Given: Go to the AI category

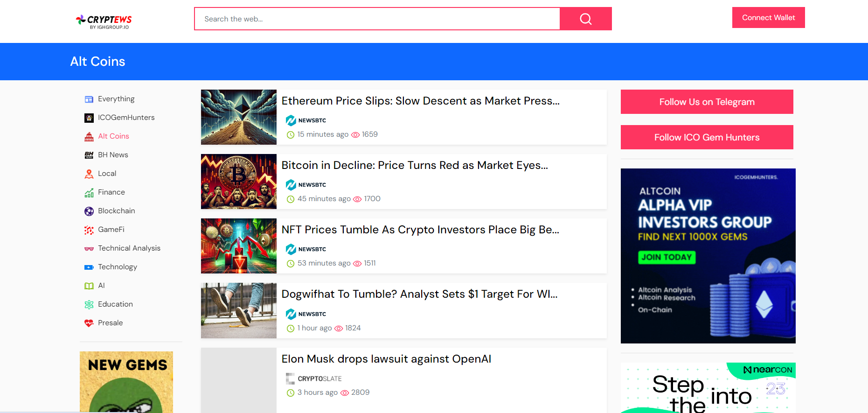Looking at the screenshot, I should (101, 286).
